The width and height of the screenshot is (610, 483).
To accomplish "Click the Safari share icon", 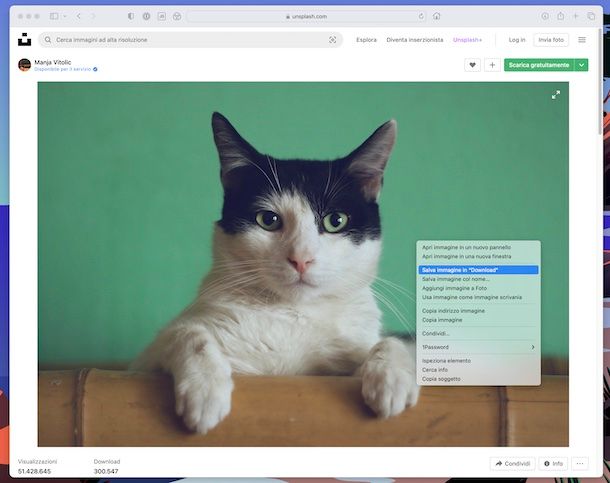I will [x=560, y=16].
